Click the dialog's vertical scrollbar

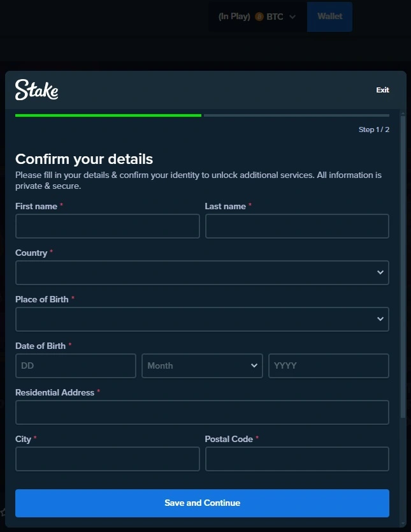click(403, 267)
